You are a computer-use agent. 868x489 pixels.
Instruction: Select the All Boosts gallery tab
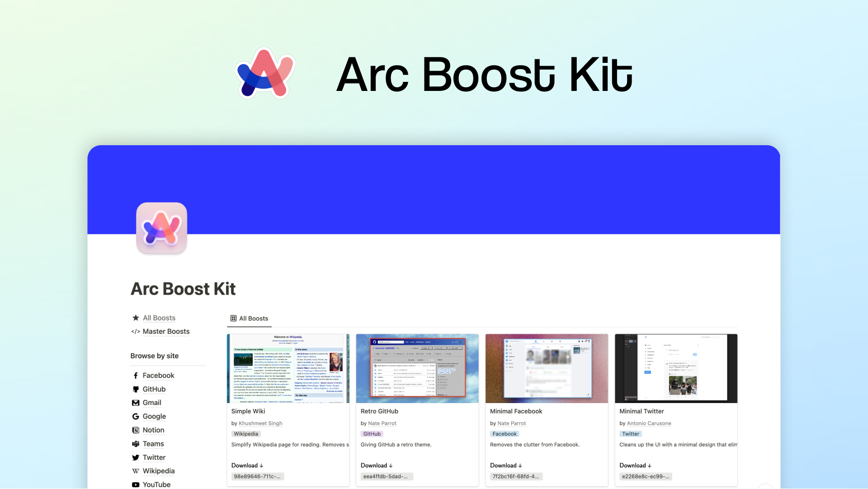tap(249, 318)
